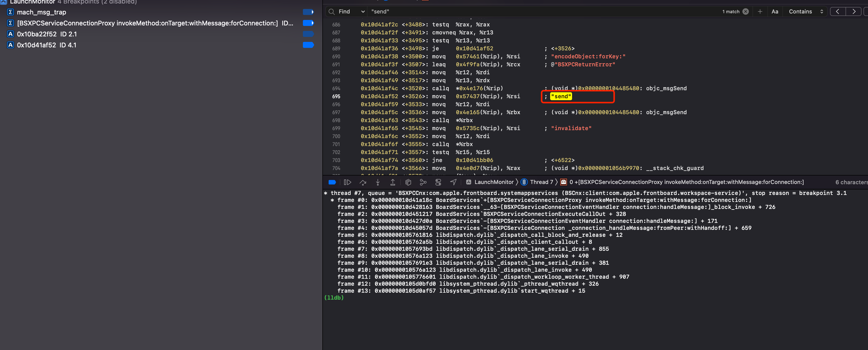868x350 pixels.
Task: Open Environment Overrides control
Action: coord(438,182)
